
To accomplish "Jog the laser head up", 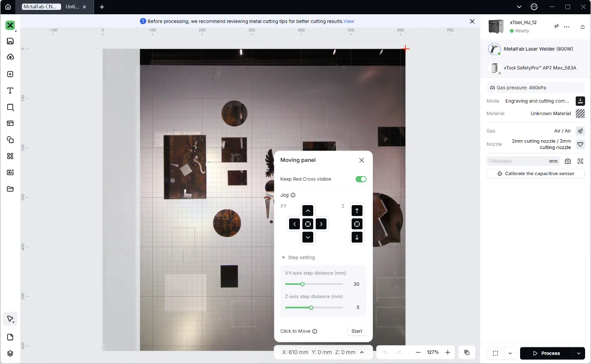I will pos(308,211).
